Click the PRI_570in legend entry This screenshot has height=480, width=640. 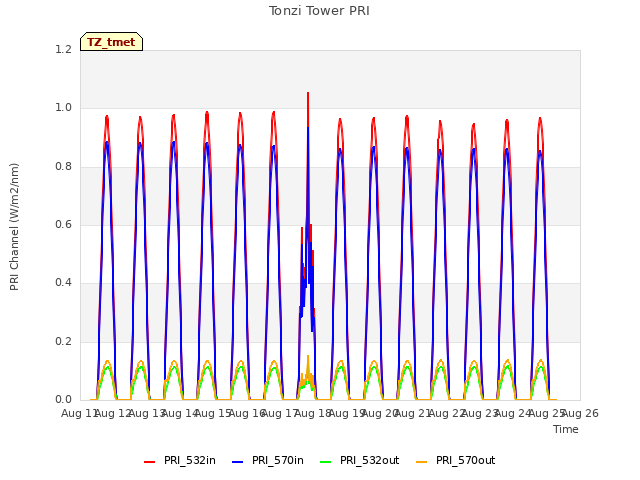[268, 460]
